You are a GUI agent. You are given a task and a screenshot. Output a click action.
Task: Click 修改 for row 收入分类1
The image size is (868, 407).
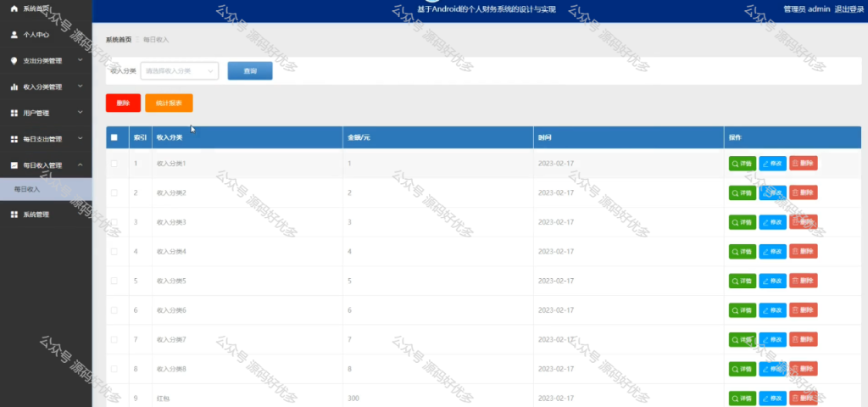[773, 164]
